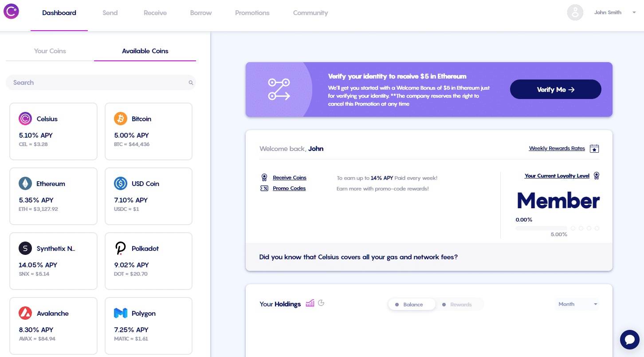Open the Promo Codes link

[289, 188]
